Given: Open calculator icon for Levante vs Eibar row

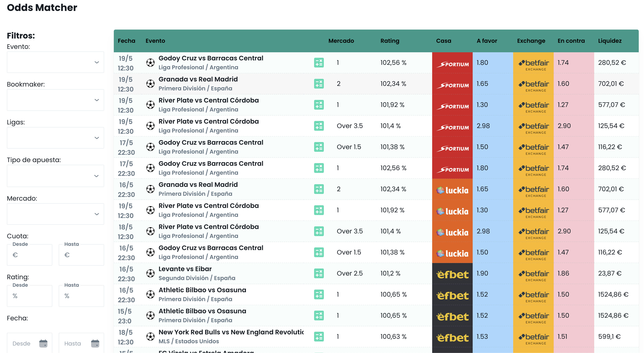Looking at the screenshot, I should 319,273.
